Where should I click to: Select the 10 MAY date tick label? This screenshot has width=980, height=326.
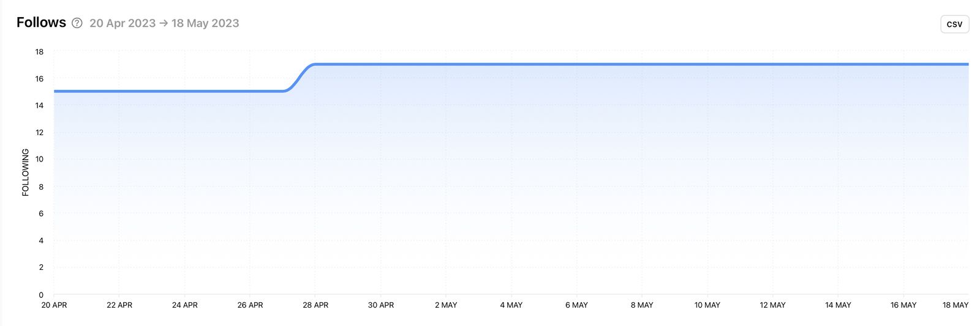coord(707,305)
